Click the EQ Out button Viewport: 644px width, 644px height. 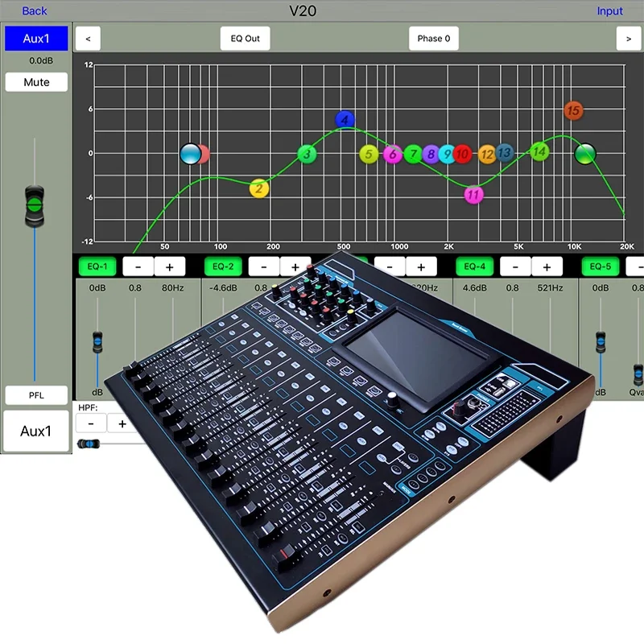(246, 39)
